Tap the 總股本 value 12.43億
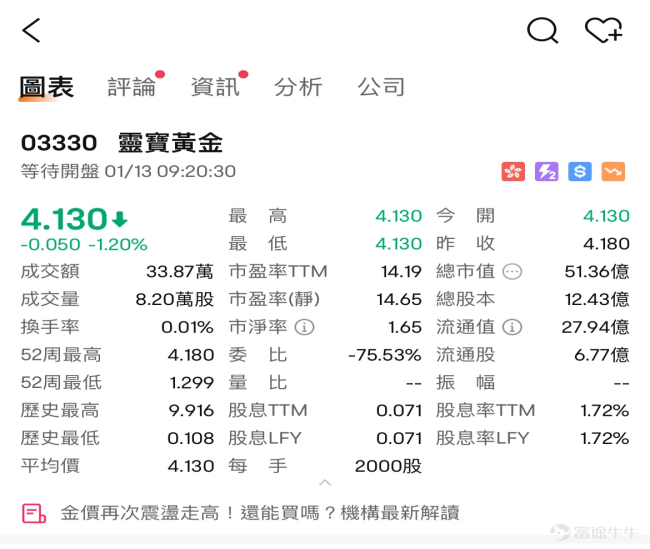The image size is (650, 549). pyautogui.click(x=597, y=299)
